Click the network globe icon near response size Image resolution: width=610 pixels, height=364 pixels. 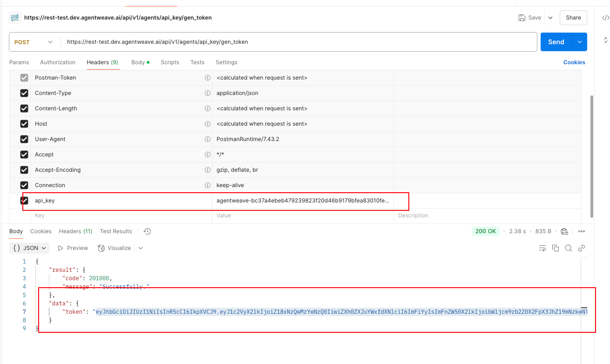[x=564, y=231]
